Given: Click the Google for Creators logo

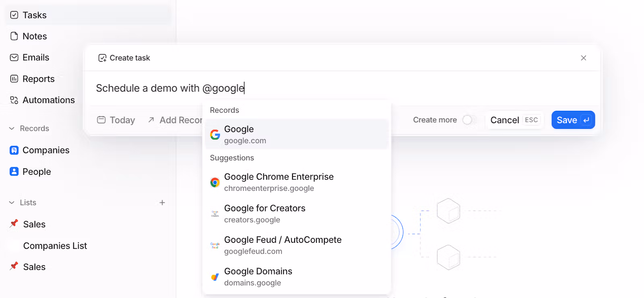Looking at the screenshot, I should (215, 214).
